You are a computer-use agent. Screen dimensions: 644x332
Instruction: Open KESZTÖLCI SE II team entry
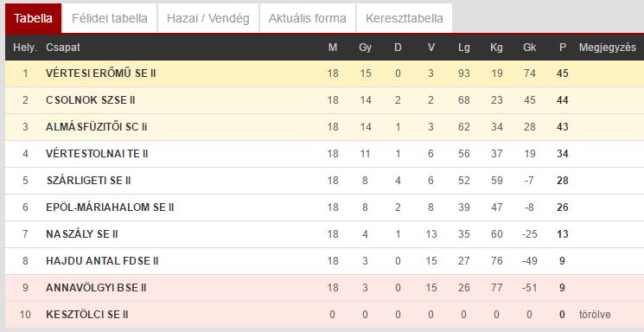pyautogui.click(x=87, y=315)
